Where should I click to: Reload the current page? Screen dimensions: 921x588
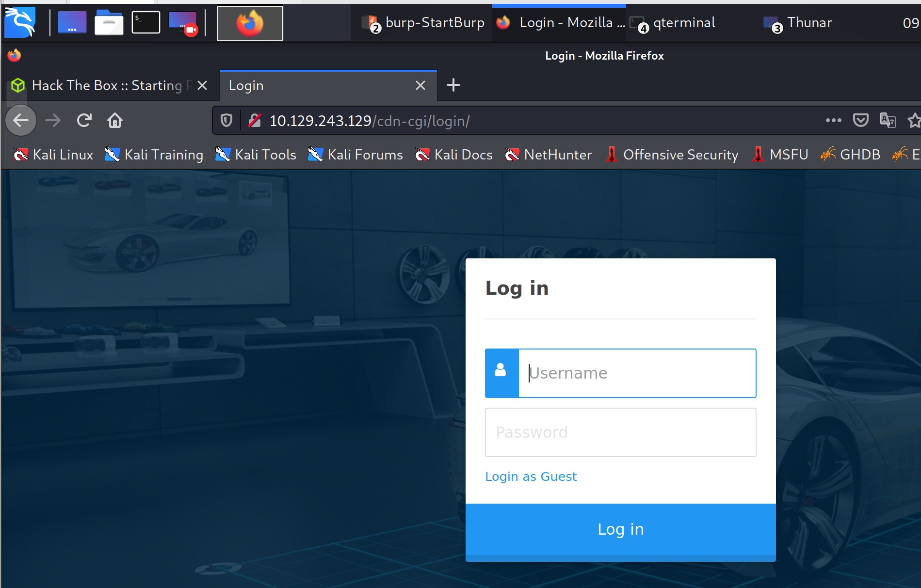(x=84, y=120)
